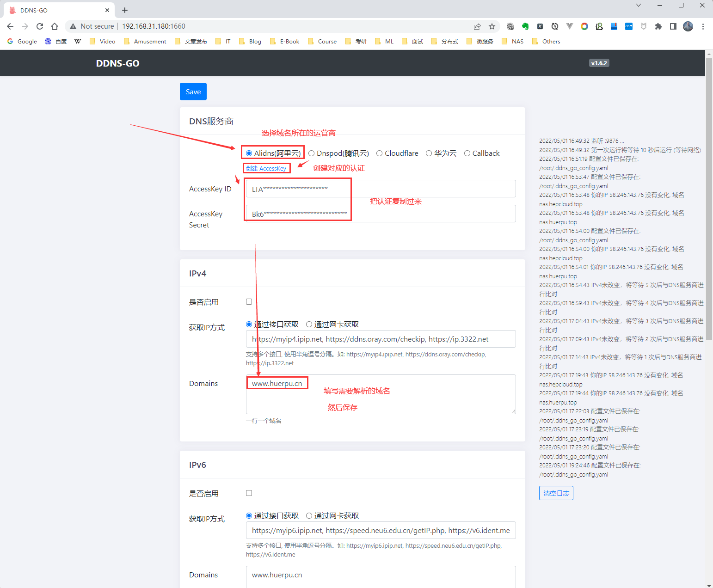The image size is (713, 588).
Task: Open the browser extensions puzzle icon
Action: [658, 26]
